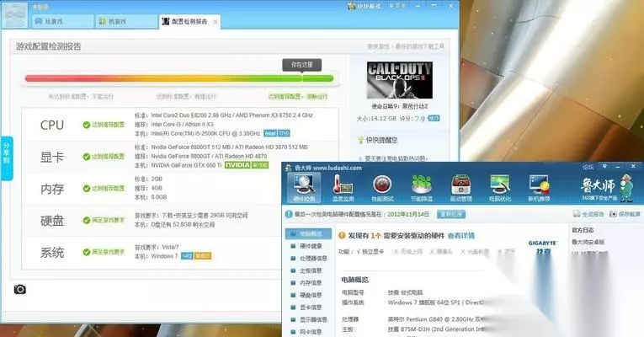Click the green check icon in CPU row

click(86, 125)
